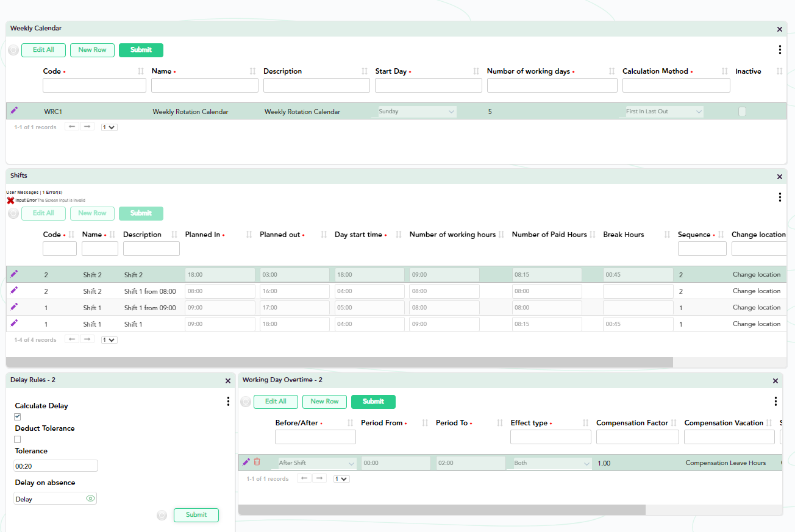The image size is (795, 532).
Task: Sort overtime by Before/After column
Action: [x=351, y=423]
